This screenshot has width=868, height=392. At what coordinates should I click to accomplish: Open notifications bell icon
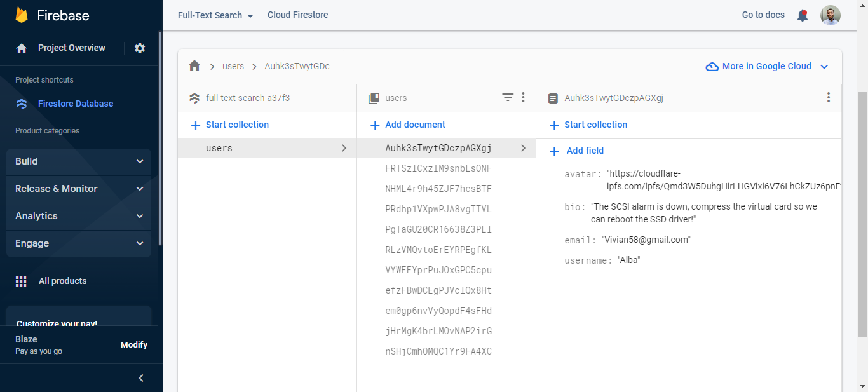pos(803,15)
